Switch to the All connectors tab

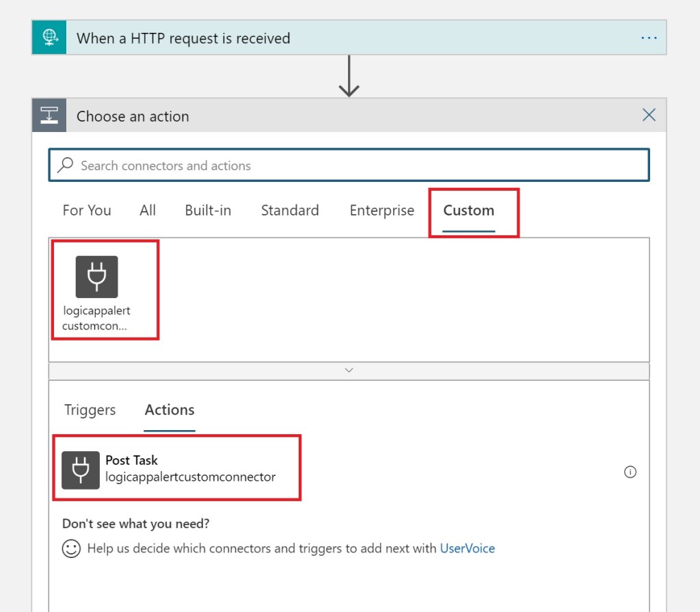[148, 211]
